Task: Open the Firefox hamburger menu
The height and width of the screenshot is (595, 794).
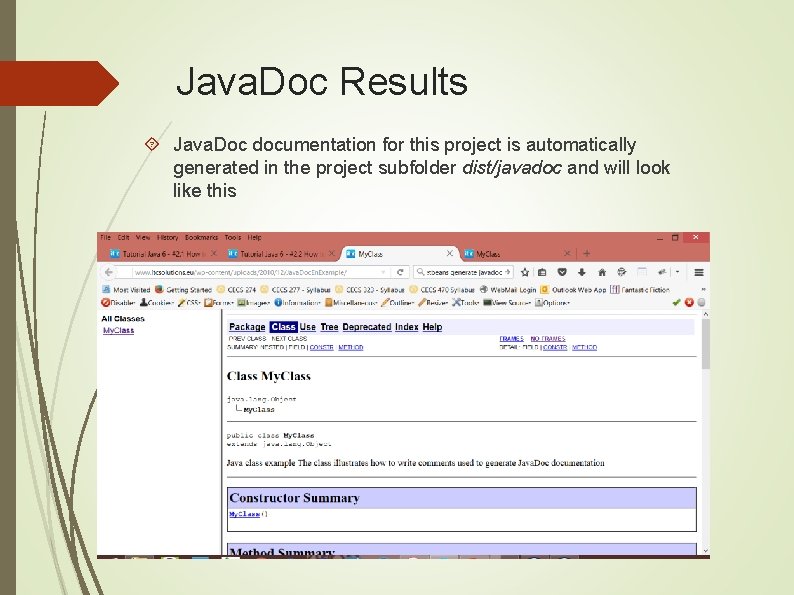Action: click(699, 272)
